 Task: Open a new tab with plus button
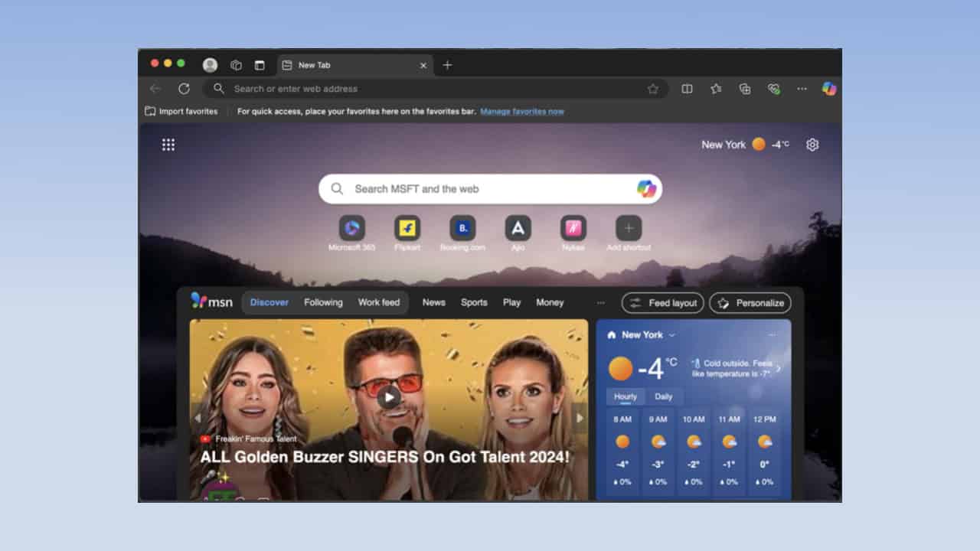coord(447,65)
